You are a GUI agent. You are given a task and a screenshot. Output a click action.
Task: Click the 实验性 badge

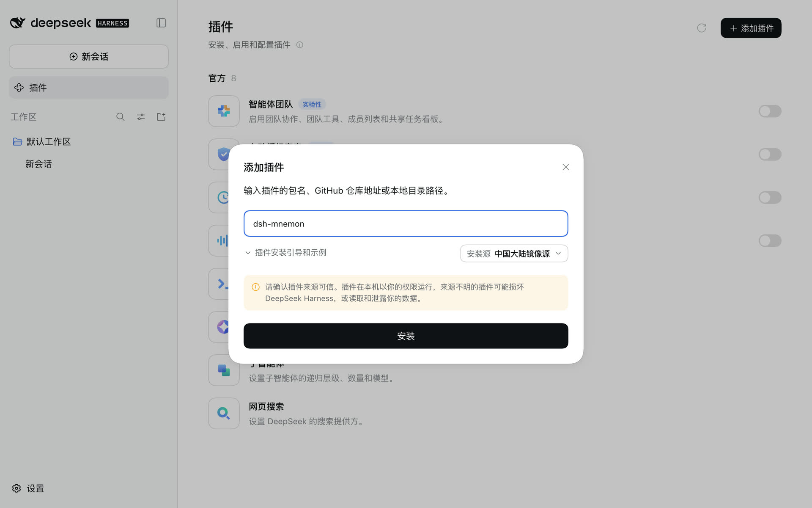312,105
